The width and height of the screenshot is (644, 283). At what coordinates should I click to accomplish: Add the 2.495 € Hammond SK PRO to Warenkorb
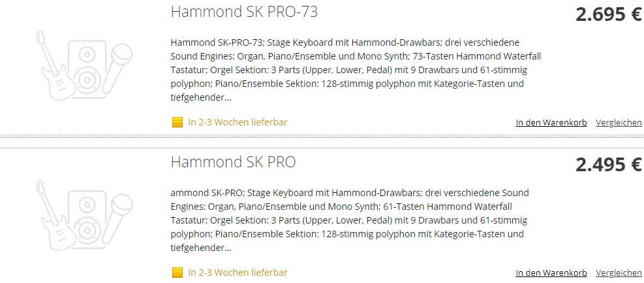[x=551, y=273]
